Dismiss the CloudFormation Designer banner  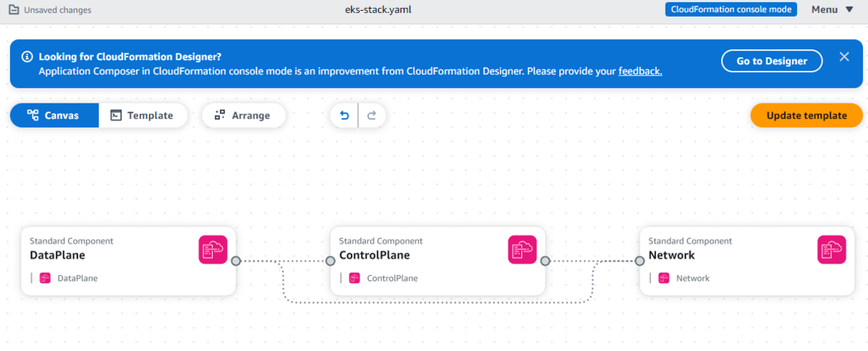[844, 56]
